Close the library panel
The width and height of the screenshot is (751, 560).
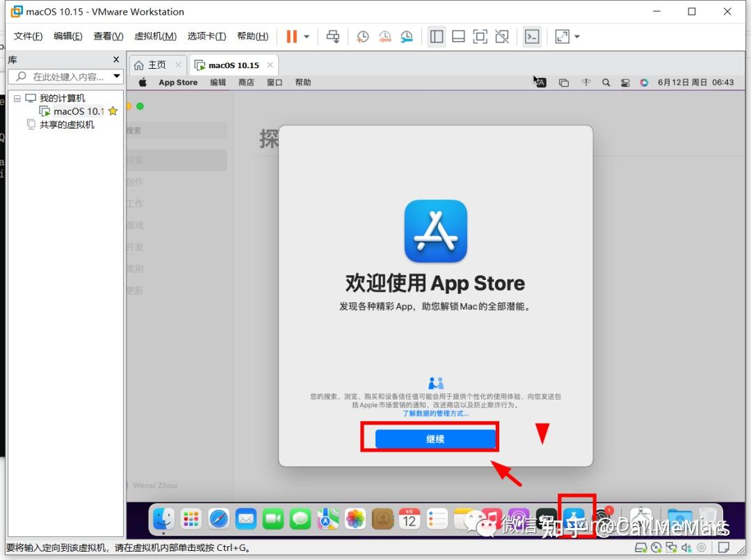pyautogui.click(x=116, y=59)
